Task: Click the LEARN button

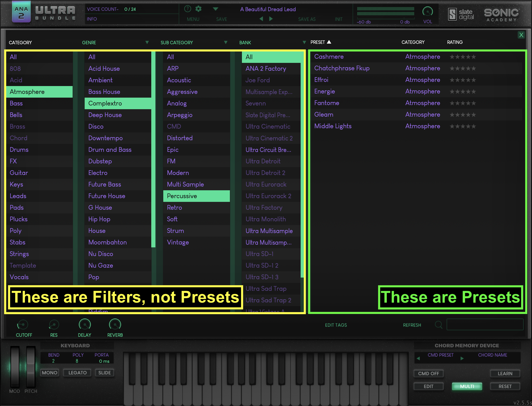Action: (x=505, y=373)
